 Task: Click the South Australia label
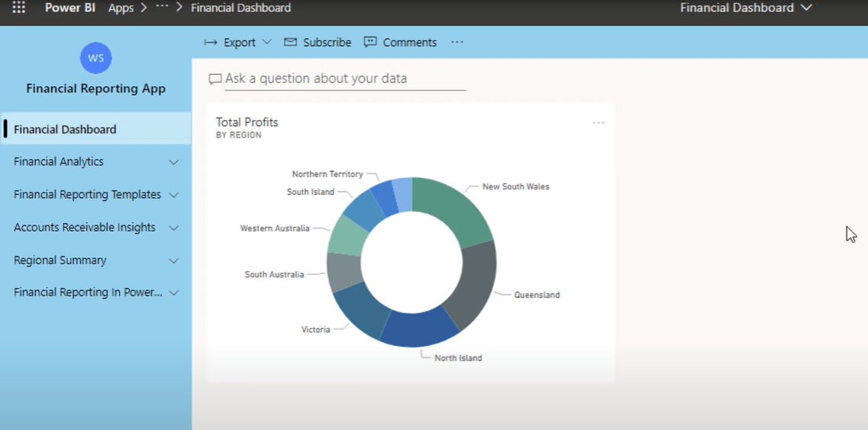275,274
